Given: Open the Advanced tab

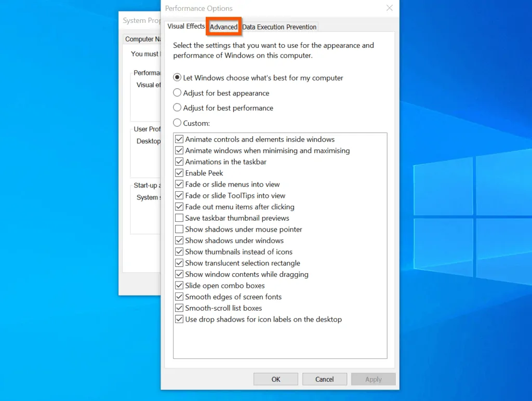Looking at the screenshot, I should click(223, 27).
